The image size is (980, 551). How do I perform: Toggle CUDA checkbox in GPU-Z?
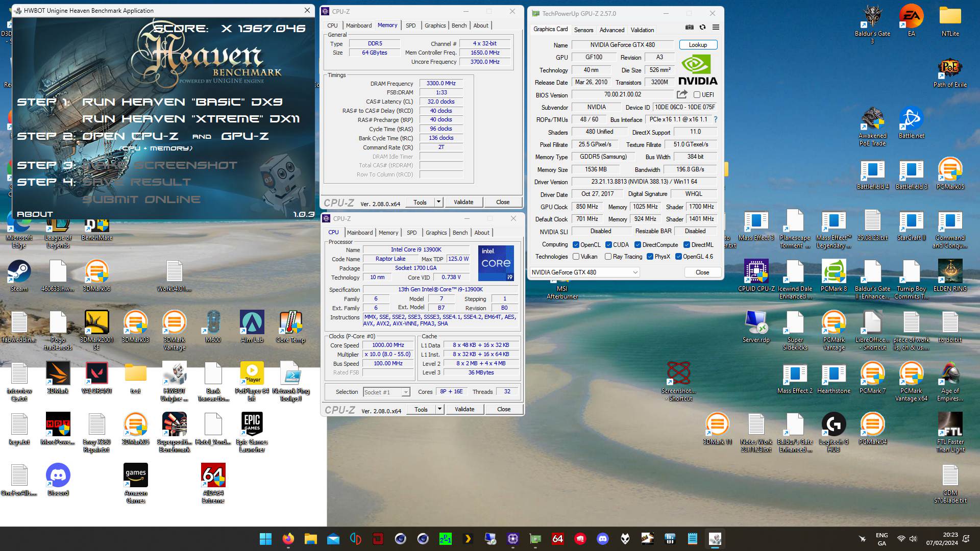[608, 245]
